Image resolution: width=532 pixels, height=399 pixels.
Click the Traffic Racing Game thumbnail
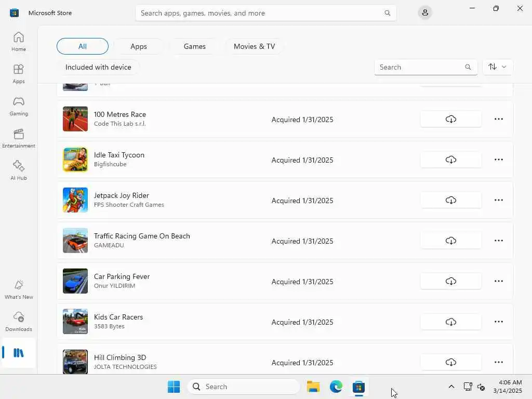[x=75, y=241]
